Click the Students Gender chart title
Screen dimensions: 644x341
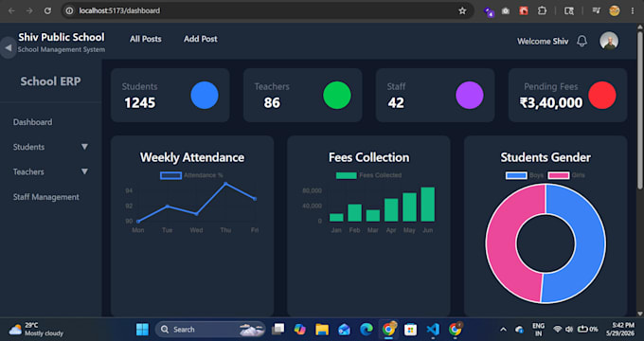[x=546, y=157]
